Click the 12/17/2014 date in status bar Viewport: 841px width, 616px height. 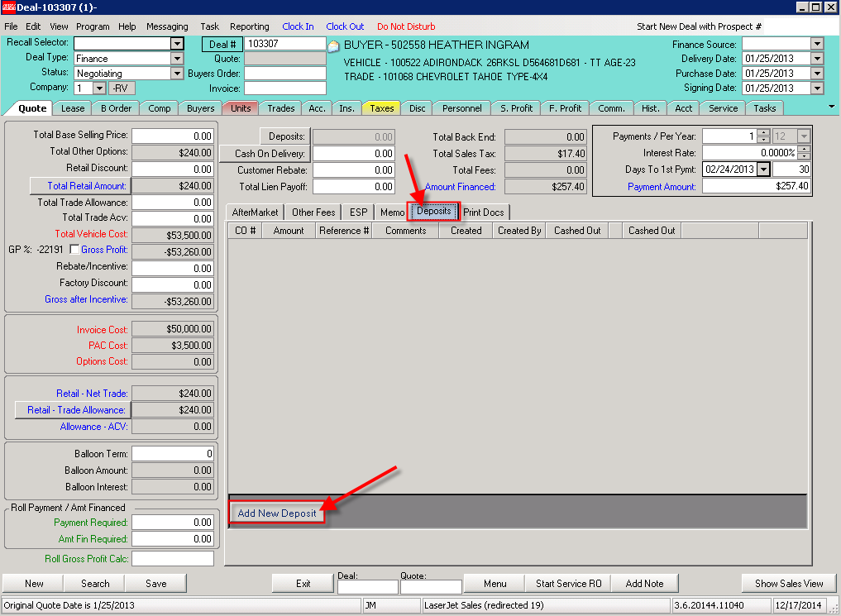point(798,605)
